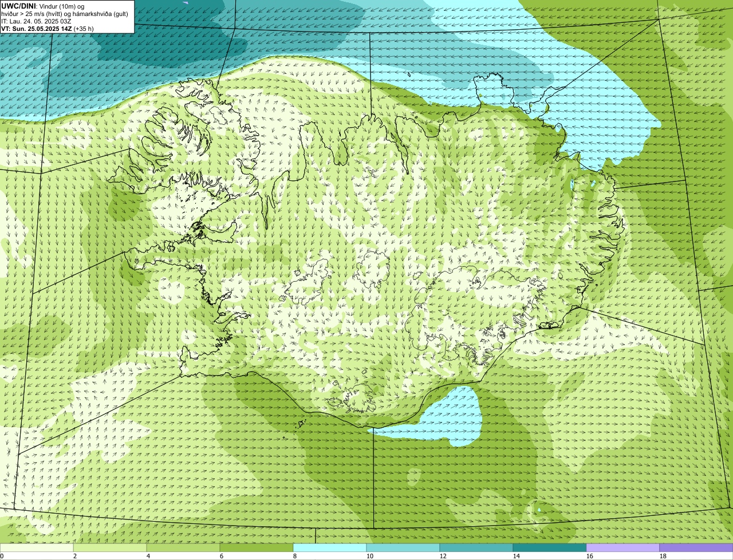Click the legend value label "14"
This screenshot has height=560, width=733.
tap(517, 556)
